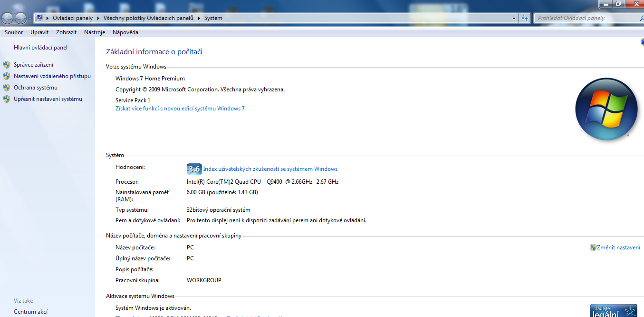Click Ovládací panely in the breadcrumb
Image resolution: width=644 pixels, height=317 pixels.
click(x=73, y=18)
